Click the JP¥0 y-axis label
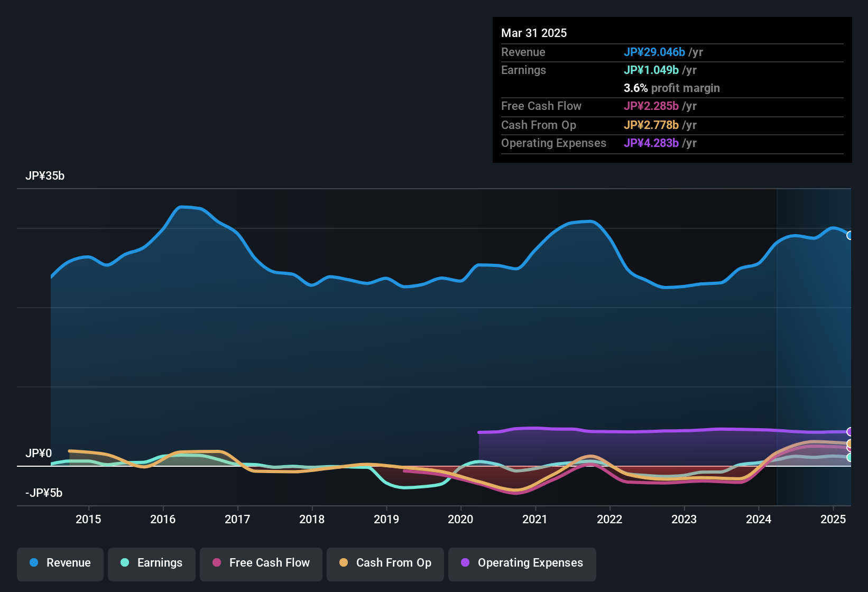 coord(39,454)
